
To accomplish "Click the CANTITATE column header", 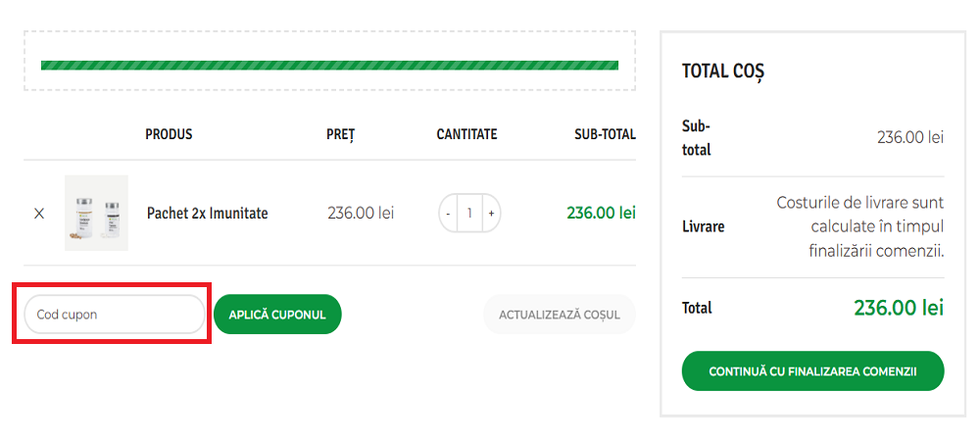I will [x=466, y=134].
